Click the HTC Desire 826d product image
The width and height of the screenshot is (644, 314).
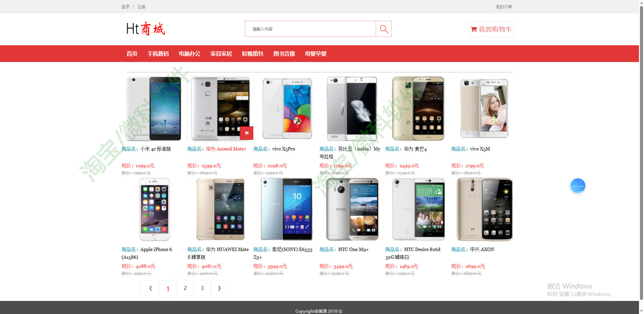point(419,209)
